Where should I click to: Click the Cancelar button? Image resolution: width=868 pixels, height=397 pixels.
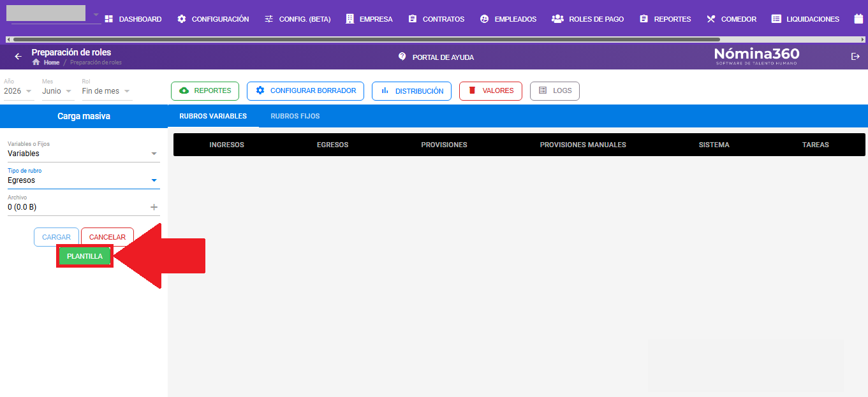point(107,237)
